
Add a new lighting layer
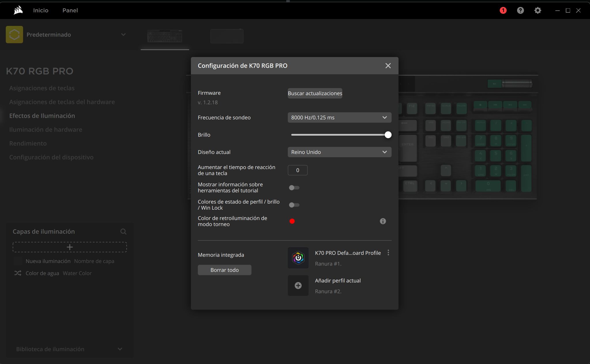coord(70,247)
